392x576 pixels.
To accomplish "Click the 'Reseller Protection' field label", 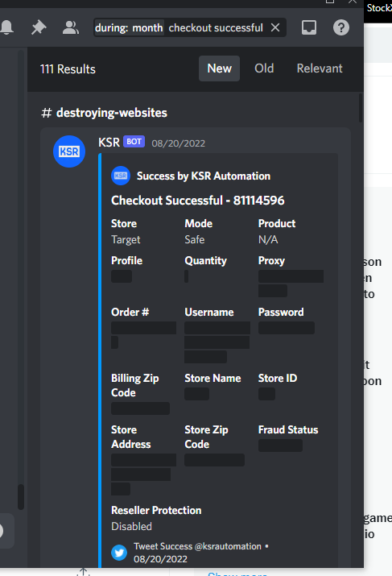I will (156, 510).
